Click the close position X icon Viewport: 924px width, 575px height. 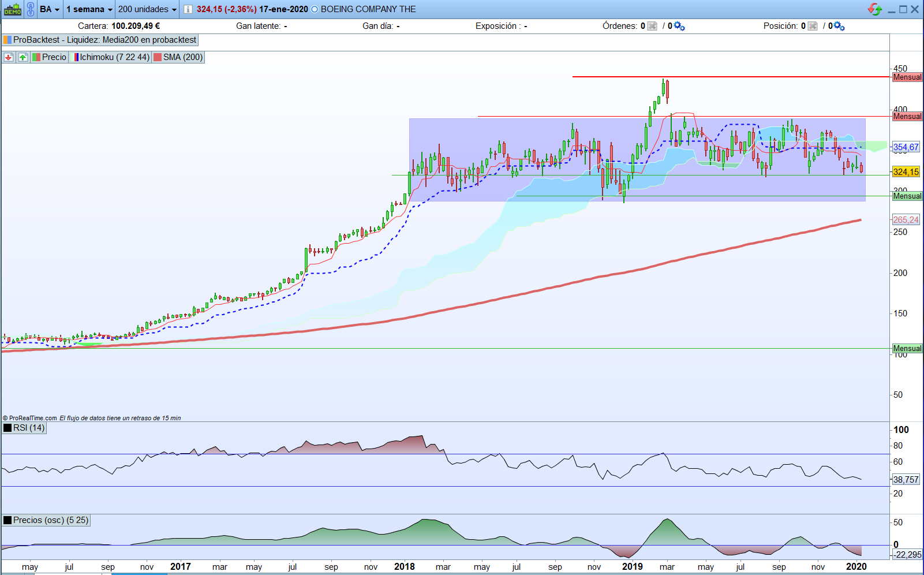click(x=813, y=26)
